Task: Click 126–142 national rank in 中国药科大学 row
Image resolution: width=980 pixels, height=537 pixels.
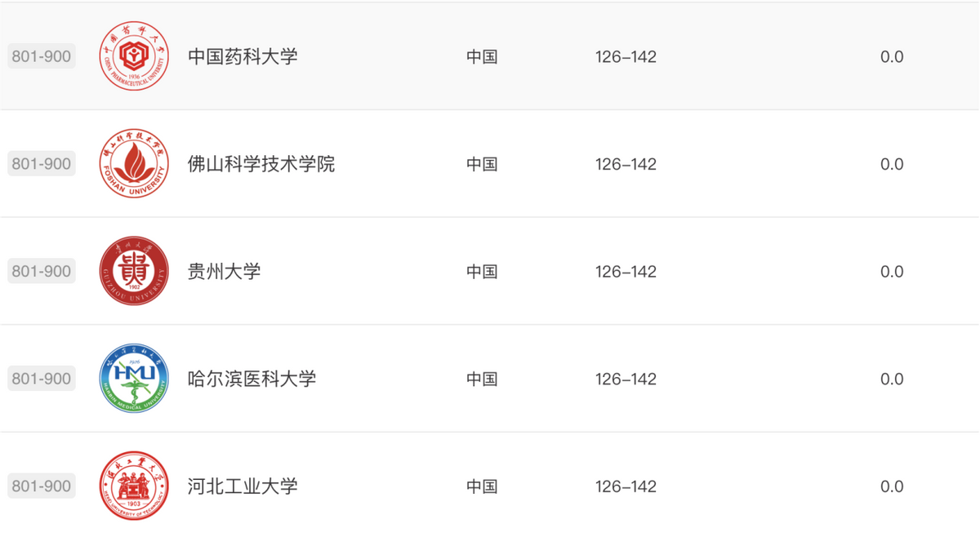Action: pyautogui.click(x=626, y=57)
